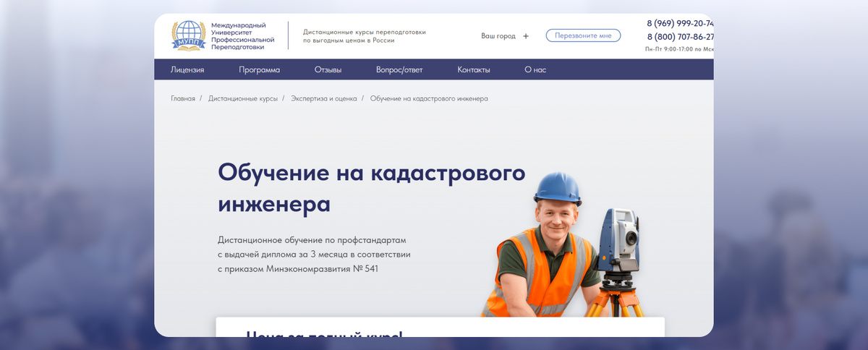868x350 pixels.
Task: Open the Лицензия menu item
Action: click(187, 70)
